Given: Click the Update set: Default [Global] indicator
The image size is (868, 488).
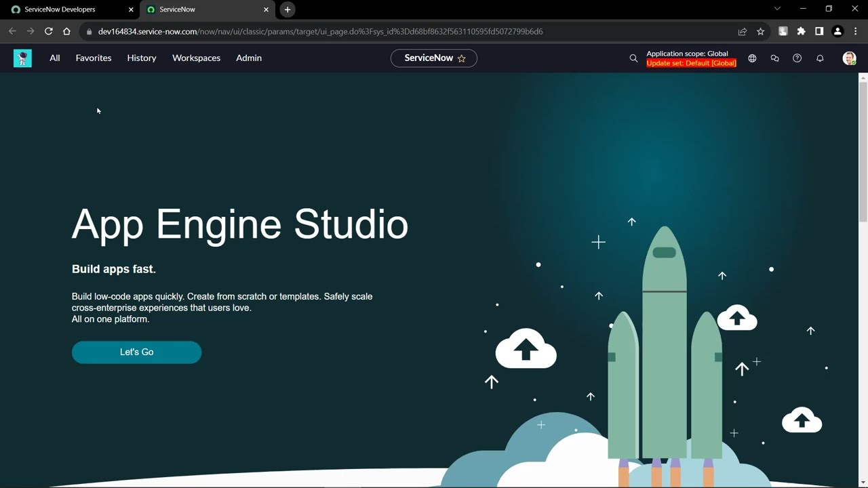Looking at the screenshot, I should click(x=691, y=63).
